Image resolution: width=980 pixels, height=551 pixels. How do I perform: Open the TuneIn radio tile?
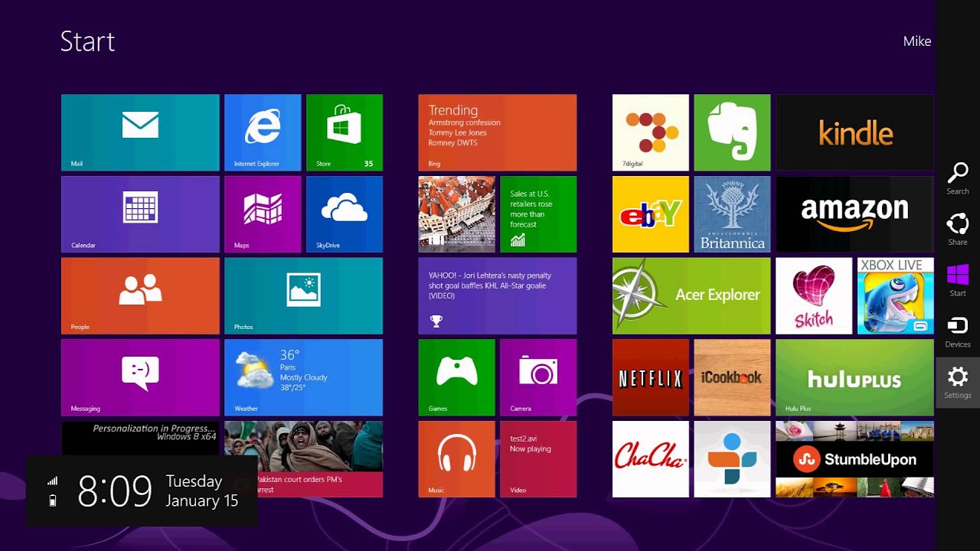click(x=732, y=459)
